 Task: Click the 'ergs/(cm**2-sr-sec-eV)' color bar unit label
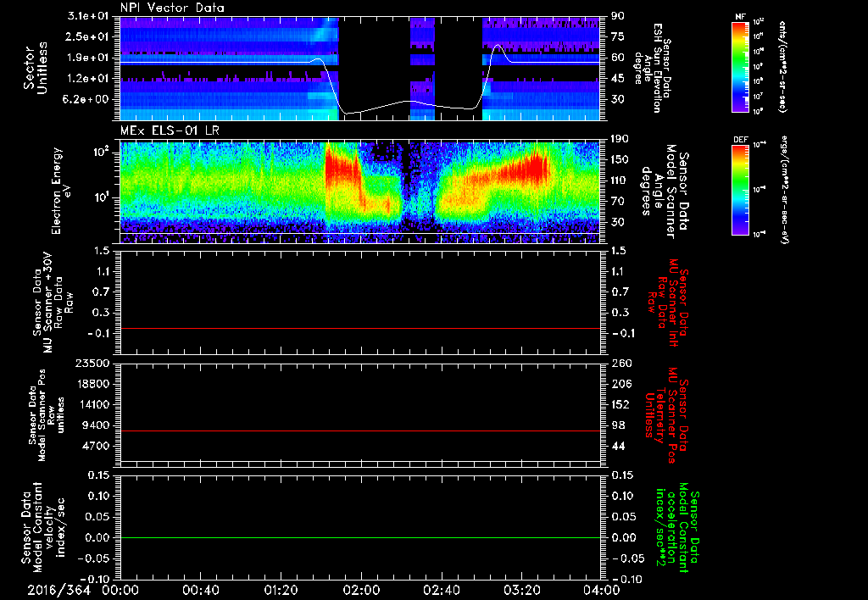coord(784,189)
